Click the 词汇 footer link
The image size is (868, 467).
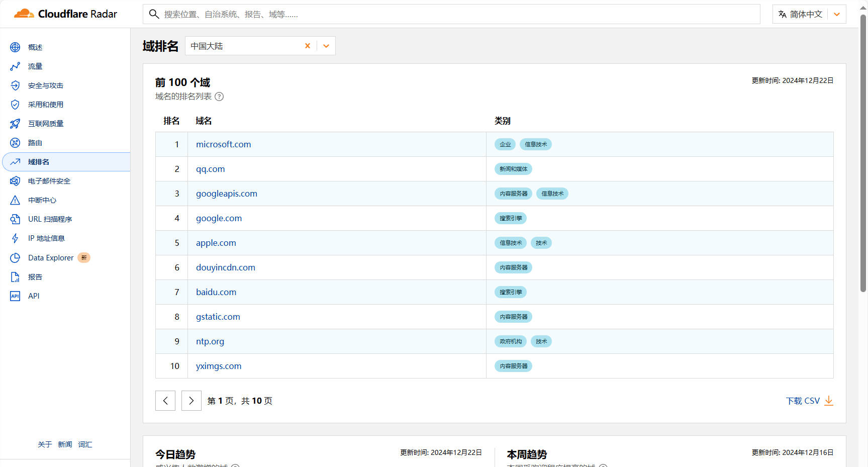[x=85, y=444]
